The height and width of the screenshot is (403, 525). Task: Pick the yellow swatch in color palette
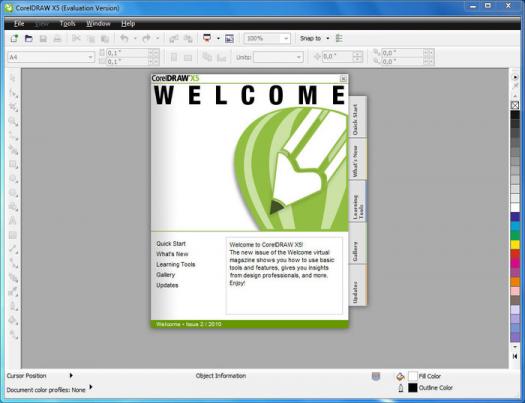pos(515,245)
